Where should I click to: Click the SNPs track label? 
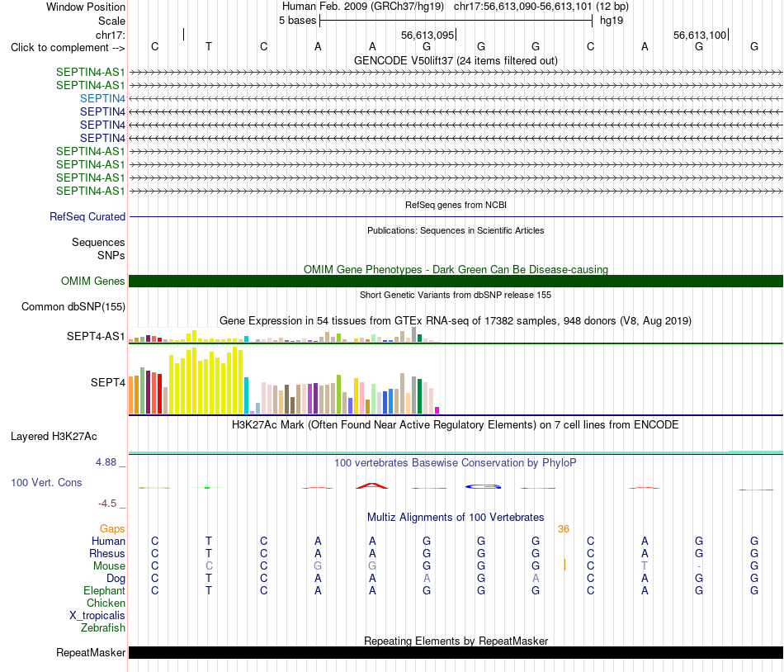(x=111, y=255)
